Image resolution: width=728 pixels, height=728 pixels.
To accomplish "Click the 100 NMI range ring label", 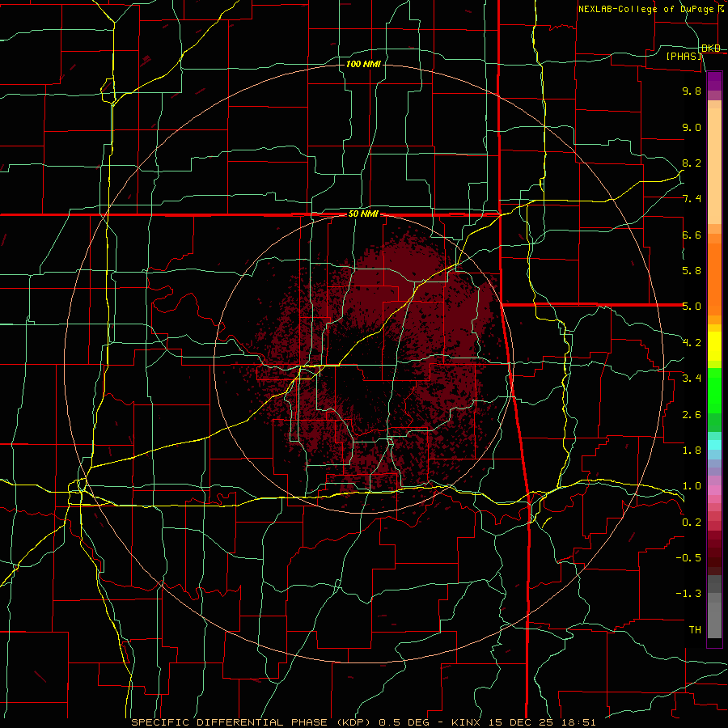I will [x=363, y=64].
